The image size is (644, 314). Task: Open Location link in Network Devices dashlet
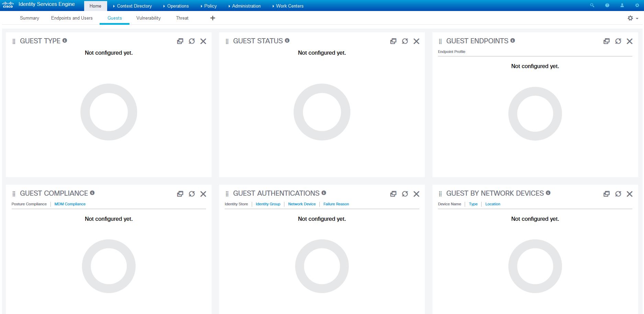(x=493, y=204)
